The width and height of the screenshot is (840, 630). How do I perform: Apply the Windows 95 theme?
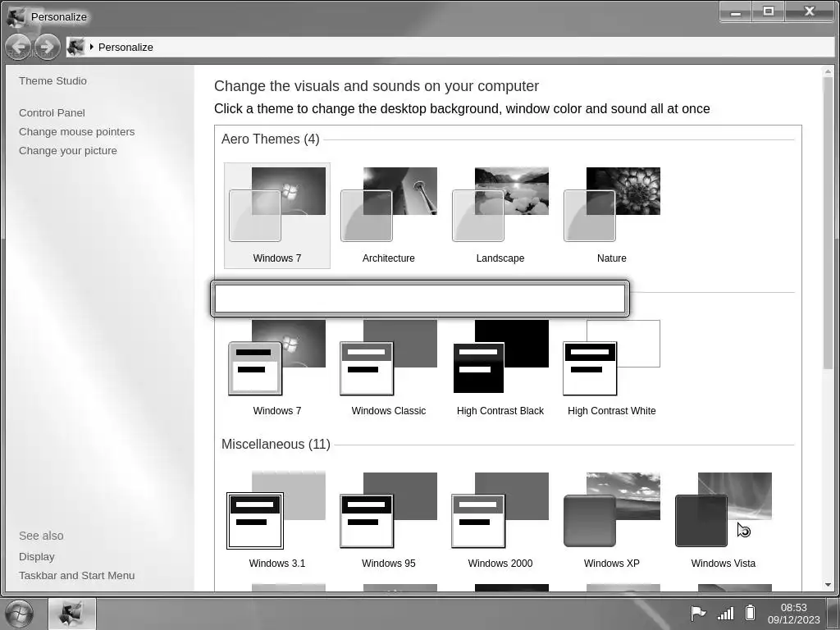[388, 521]
